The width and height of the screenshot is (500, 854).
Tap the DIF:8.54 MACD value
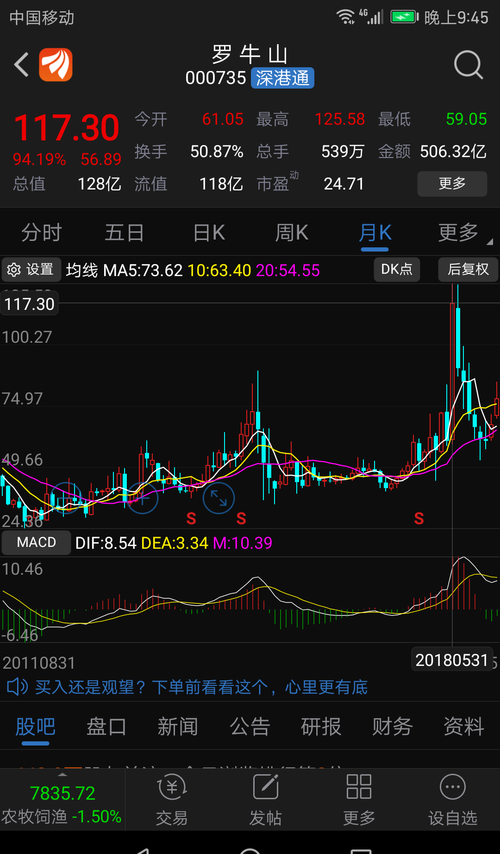click(106, 542)
